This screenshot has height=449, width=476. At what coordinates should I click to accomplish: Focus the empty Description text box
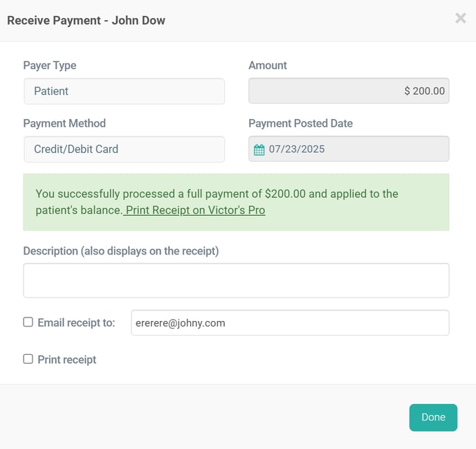click(x=236, y=280)
